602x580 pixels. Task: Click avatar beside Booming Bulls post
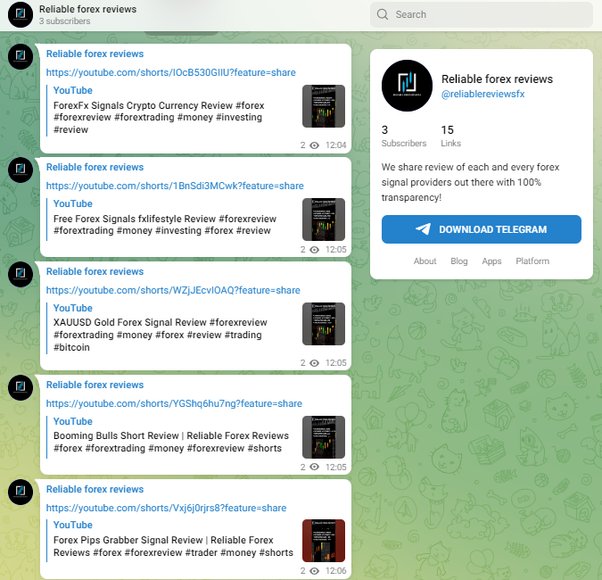pyautogui.click(x=20, y=387)
